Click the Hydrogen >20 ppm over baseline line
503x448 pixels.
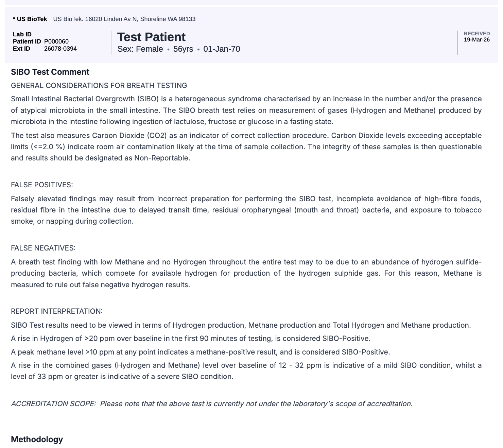click(190, 339)
